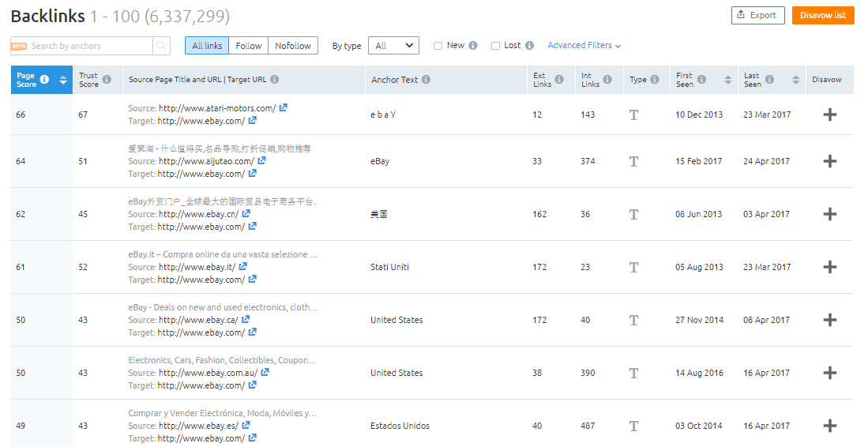Show info tooltip for Trust Score column
The width and height of the screenshot is (868, 447).
(x=107, y=79)
